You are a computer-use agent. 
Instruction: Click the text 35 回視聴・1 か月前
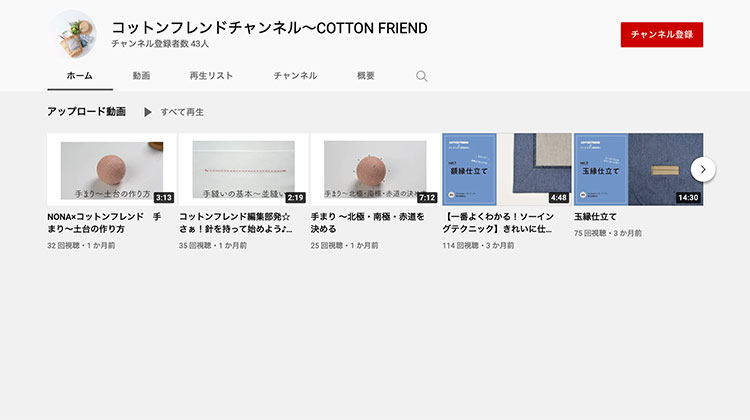click(x=213, y=245)
